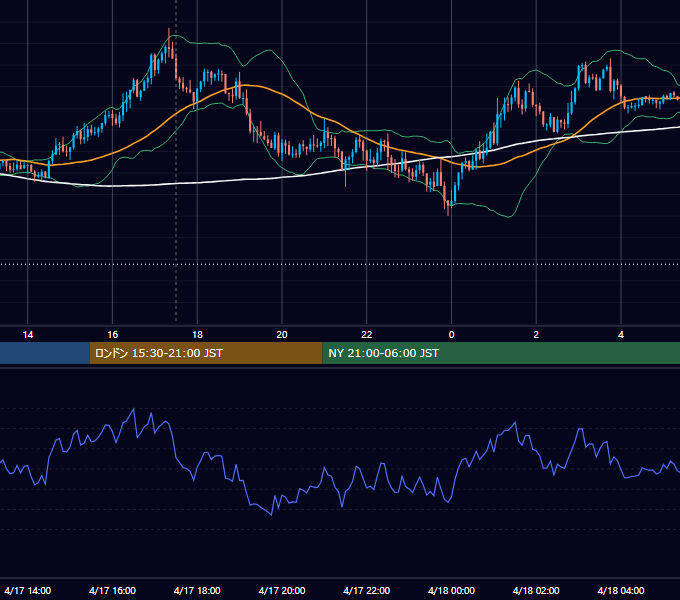Click the hour label 18 on price chart axis
Viewport: 680px width, 600px height.
[x=197, y=335]
